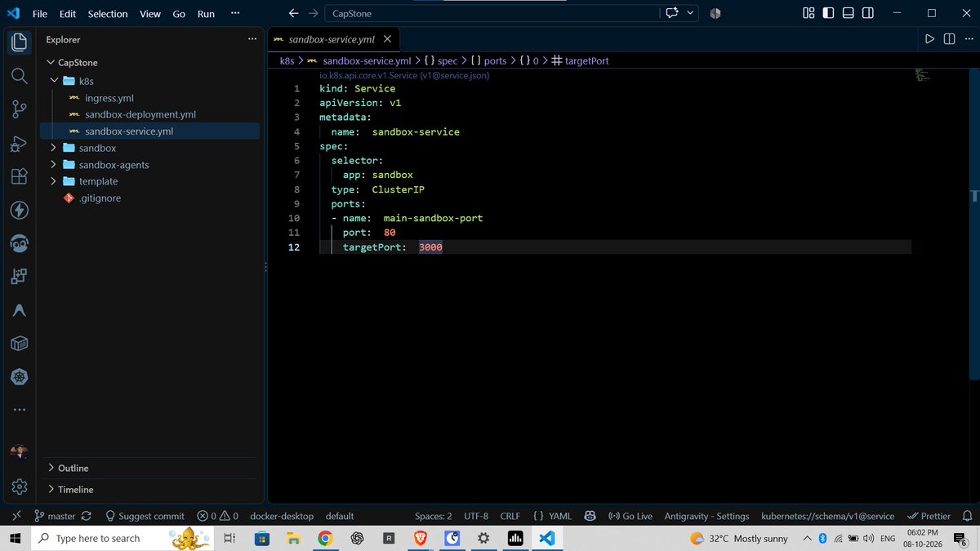Open Explorer panel Views and More Actions
This screenshot has width=980, height=551.
[252, 38]
